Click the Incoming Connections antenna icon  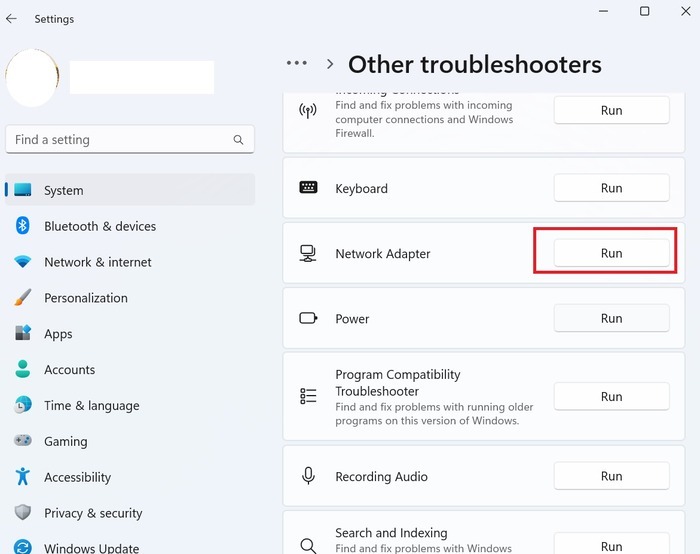coord(308,111)
